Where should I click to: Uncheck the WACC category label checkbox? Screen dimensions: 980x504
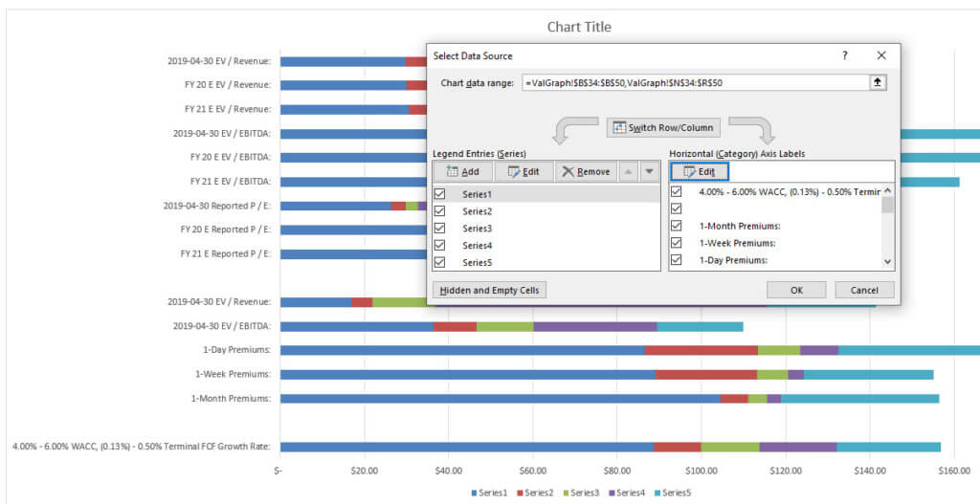676,191
